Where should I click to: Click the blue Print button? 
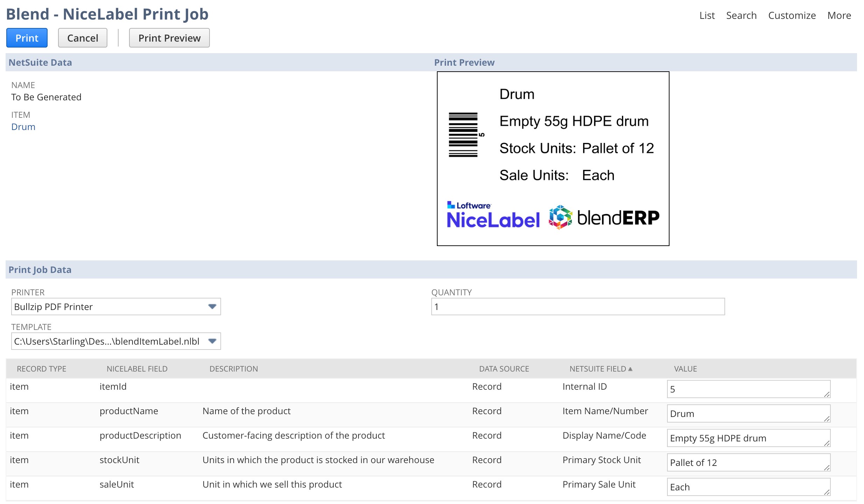(27, 38)
